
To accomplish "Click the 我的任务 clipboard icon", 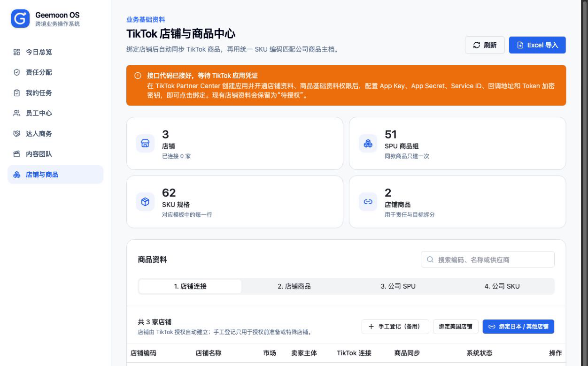I will [17, 93].
